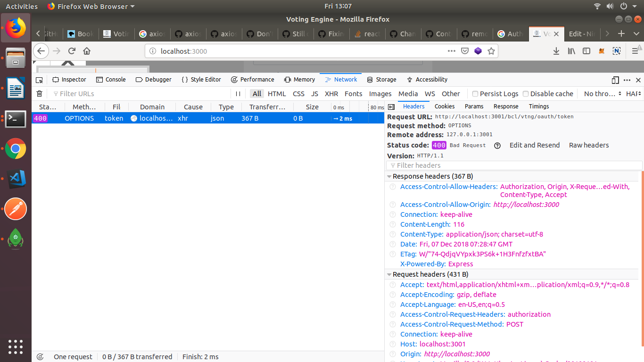Pause network request recording
The height and width of the screenshot is (362, 644).
(238, 94)
